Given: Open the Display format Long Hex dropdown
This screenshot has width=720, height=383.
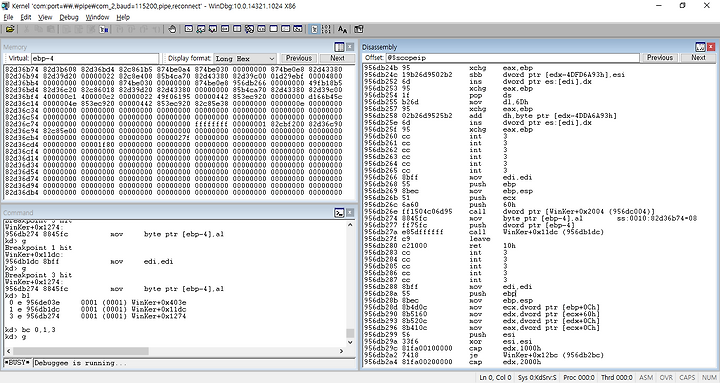Looking at the screenshot, I should click(245, 58).
